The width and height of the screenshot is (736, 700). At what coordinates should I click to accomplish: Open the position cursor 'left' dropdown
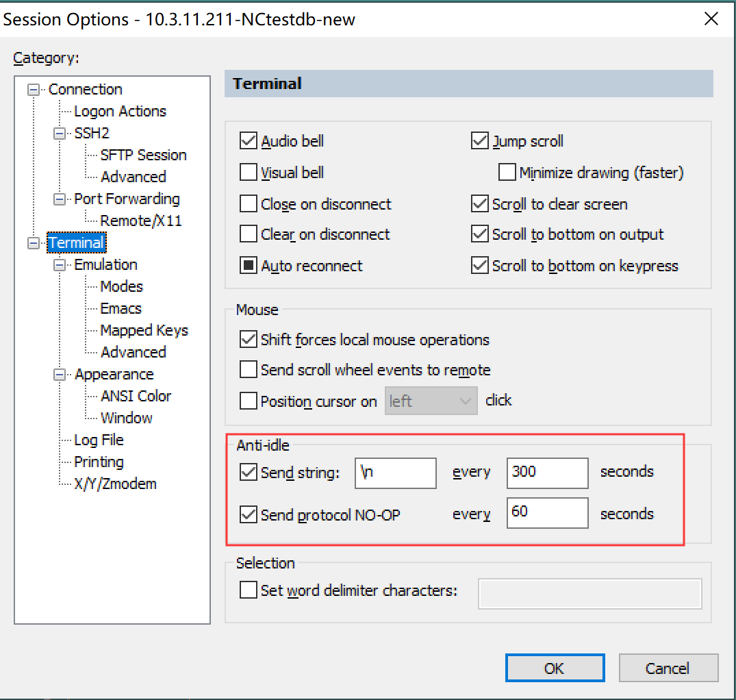431,401
